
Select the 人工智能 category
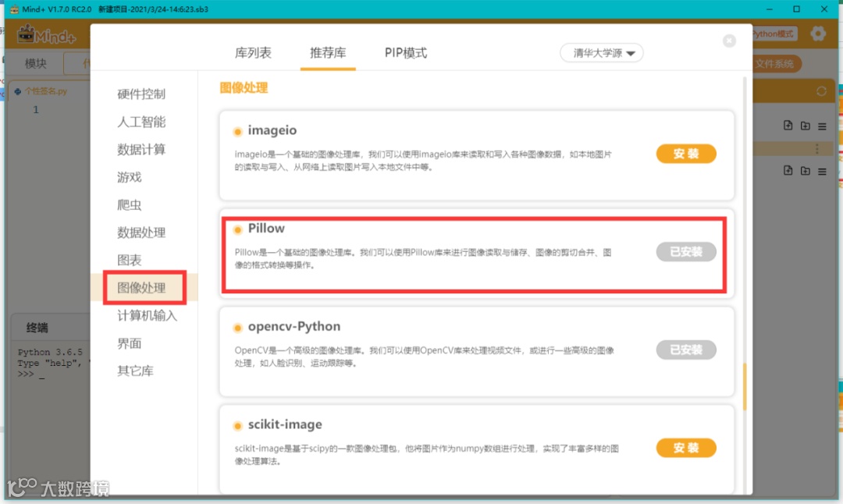[x=141, y=122]
